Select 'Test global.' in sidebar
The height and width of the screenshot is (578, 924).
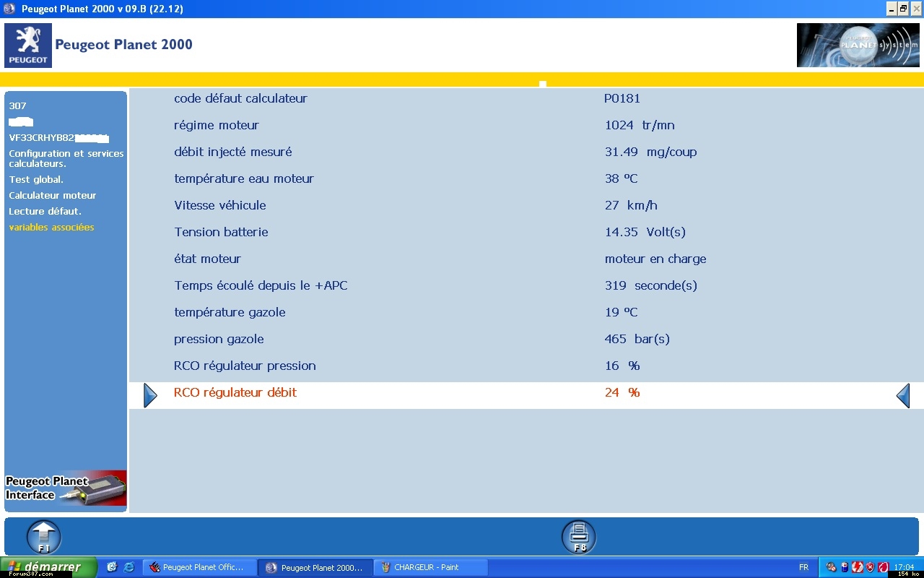pyautogui.click(x=36, y=179)
